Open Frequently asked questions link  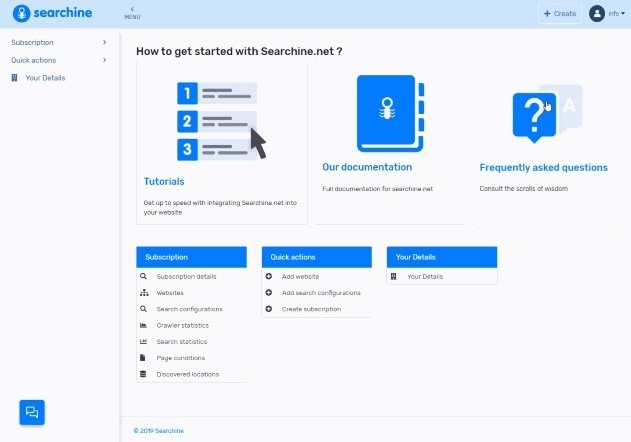544,167
